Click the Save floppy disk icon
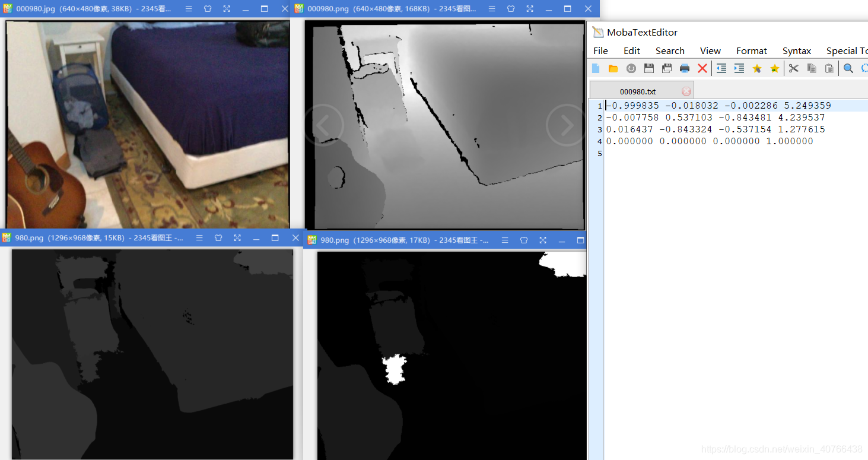This screenshot has width=868, height=460. coord(649,68)
